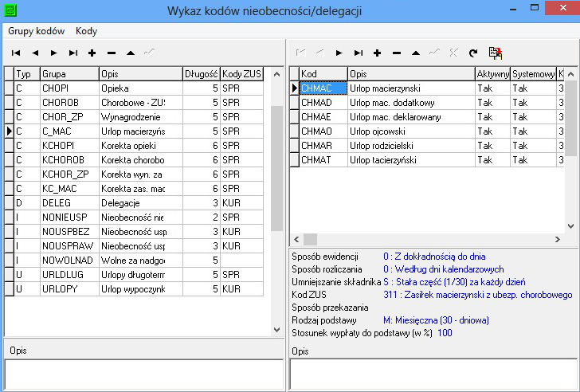Viewport: 580px width, 392px height.
Task: Delete group with minus icon
Action: (x=112, y=53)
